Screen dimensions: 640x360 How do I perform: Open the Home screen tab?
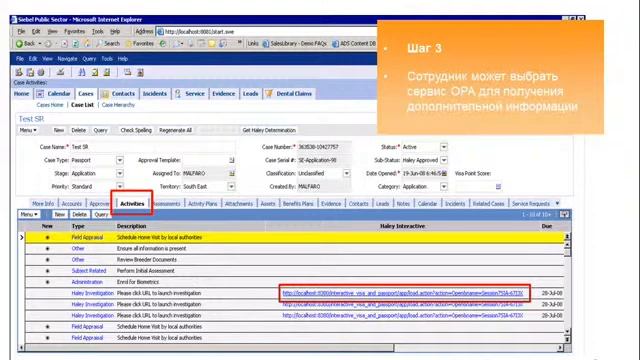[x=21, y=94]
